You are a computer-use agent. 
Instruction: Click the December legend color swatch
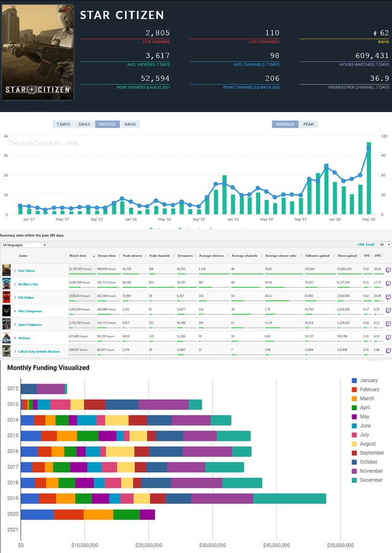[x=354, y=480]
